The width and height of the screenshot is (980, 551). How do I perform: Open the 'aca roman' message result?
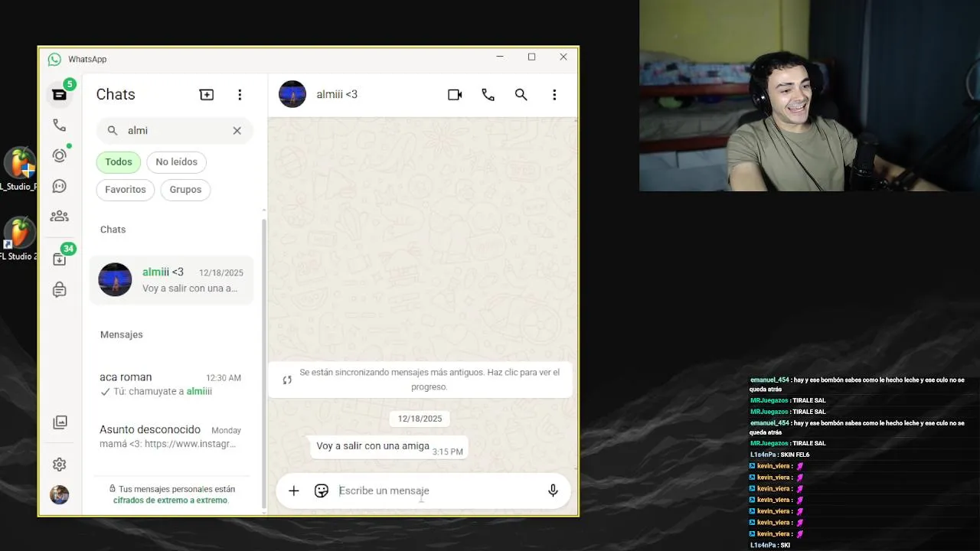(x=171, y=384)
